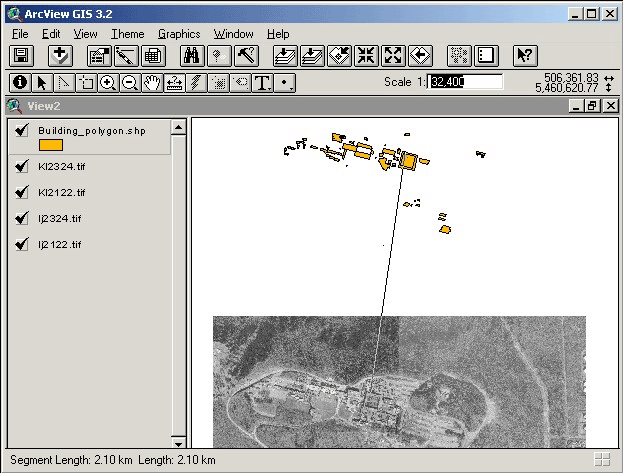623x473 pixels.
Task: Toggle the Ij2122.tif theme checkbox
Action: click(22, 244)
